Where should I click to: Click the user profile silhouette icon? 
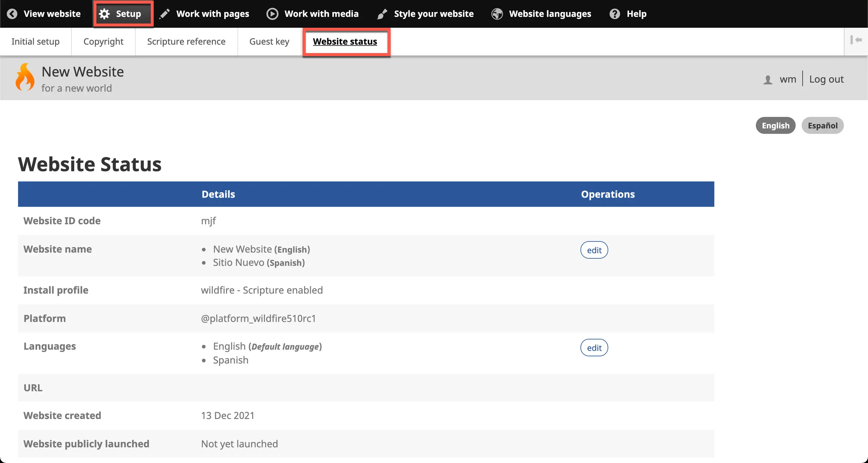pyautogui.click(x=768, y=79)
